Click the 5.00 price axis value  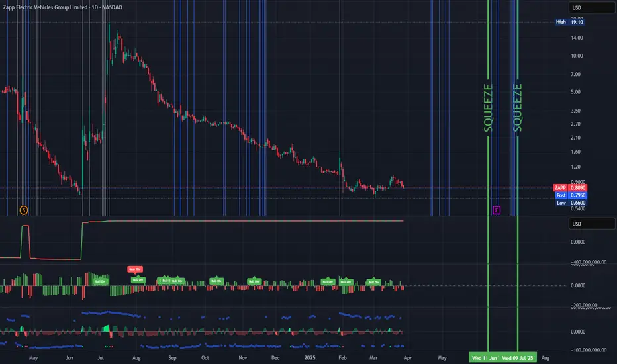[576, 92]
